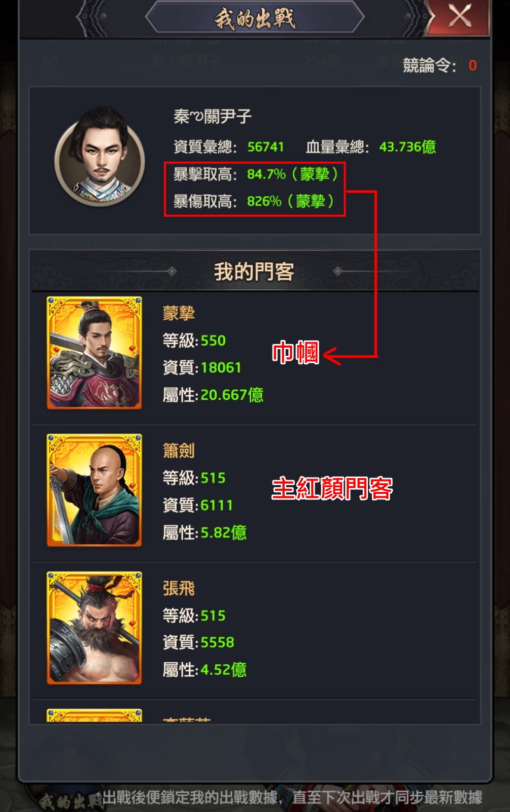Click the 我的門客 section header

click(x=255, y=272)
